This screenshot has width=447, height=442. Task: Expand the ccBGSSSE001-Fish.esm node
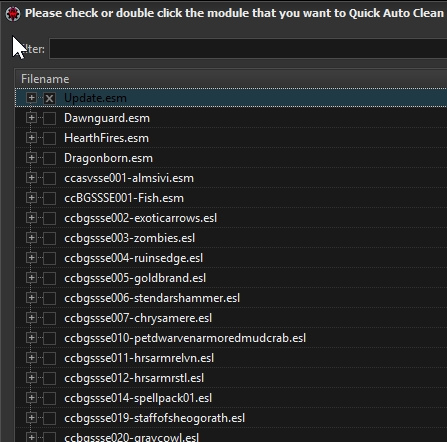coord(31,198)
